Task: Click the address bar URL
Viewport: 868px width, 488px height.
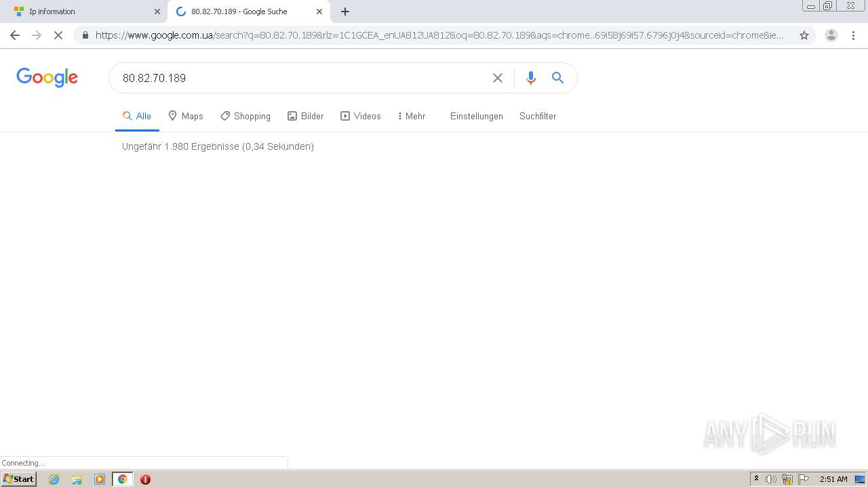Action: [x=439, y=35]
